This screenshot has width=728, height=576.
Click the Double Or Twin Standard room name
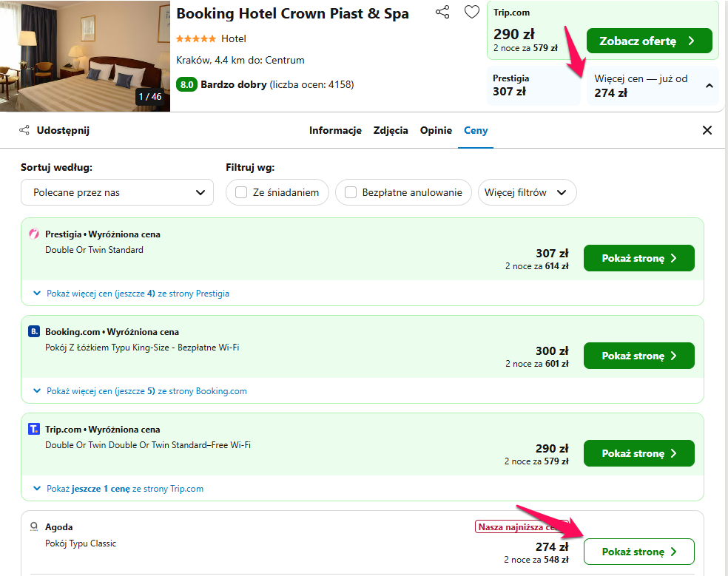tap(94, 250)
